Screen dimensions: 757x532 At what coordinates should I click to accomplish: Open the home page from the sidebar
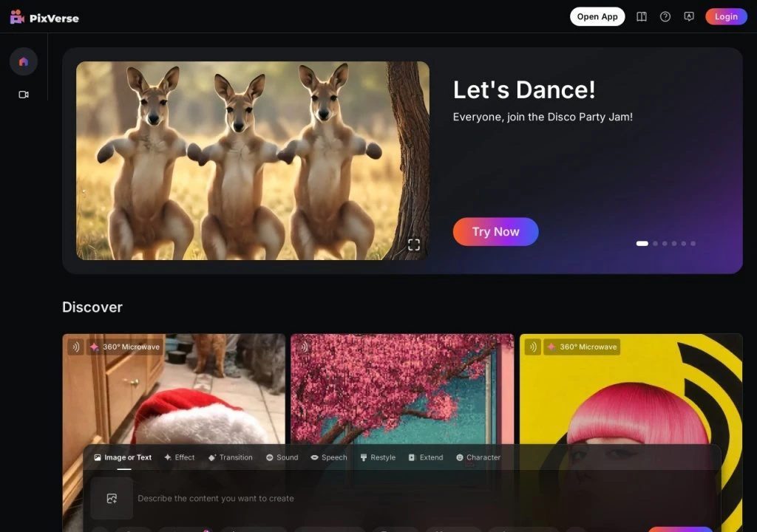coord(24,61)
